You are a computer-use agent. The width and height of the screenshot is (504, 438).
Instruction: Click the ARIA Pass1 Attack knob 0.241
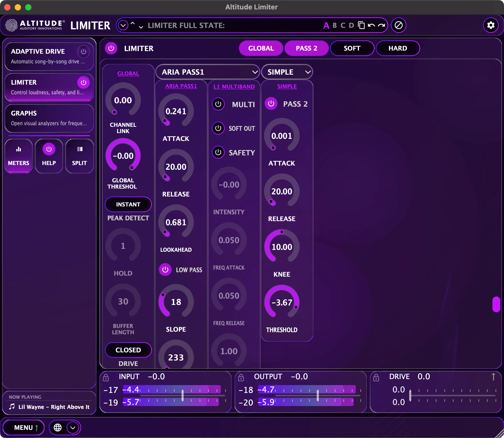tap(176, 111)
